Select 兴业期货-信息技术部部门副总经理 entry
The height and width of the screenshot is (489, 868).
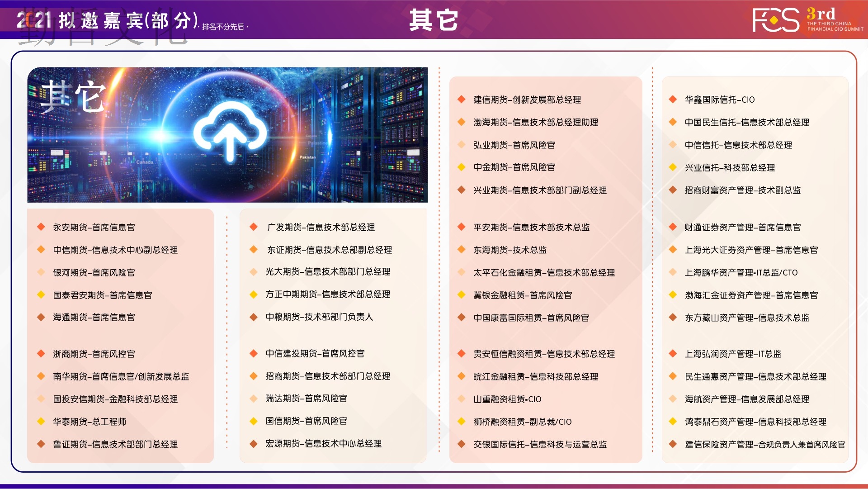(540, 190)
